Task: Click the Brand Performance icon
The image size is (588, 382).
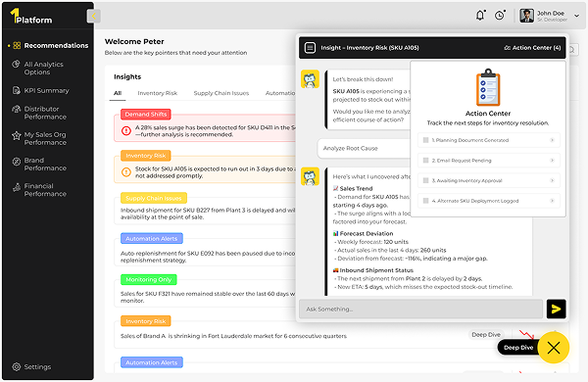Action: click(16, 162)
